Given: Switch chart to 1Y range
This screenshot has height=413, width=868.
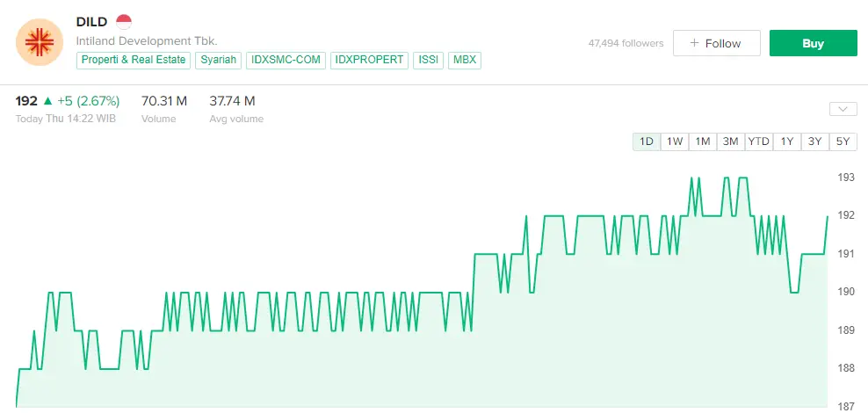Looking at the screenshot, I should tap(787, 141).
